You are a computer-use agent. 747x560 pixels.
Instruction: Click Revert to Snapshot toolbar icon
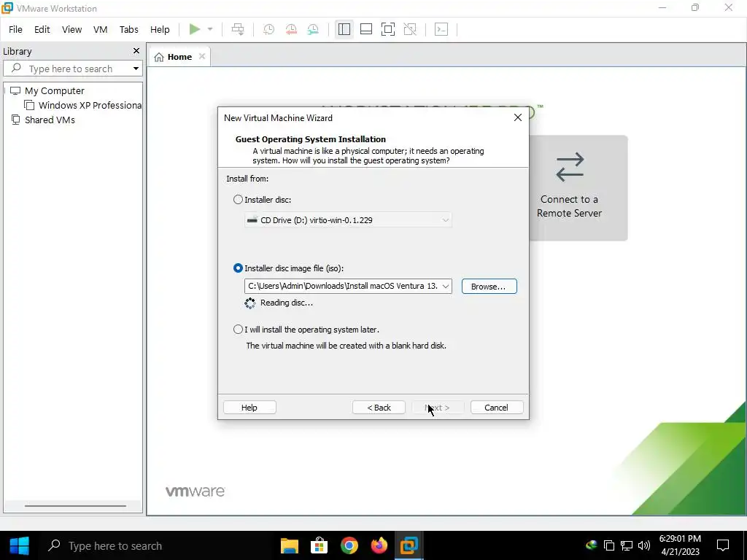(291, 29)
